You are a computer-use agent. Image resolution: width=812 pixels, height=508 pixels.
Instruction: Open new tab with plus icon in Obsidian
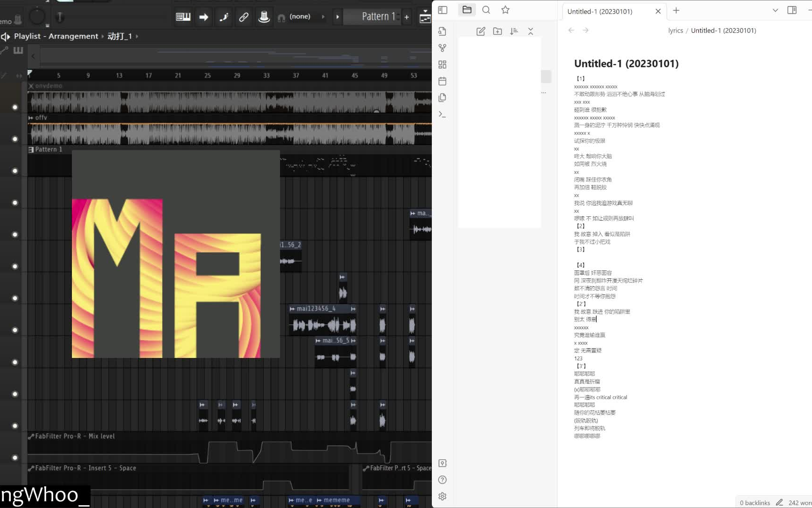click(676, 10)
